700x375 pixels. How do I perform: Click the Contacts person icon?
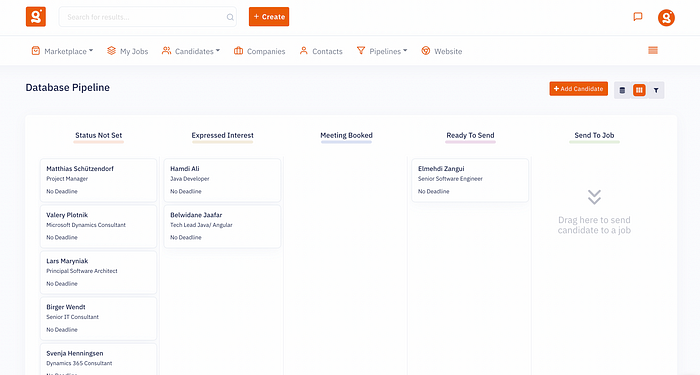[304, 51]
